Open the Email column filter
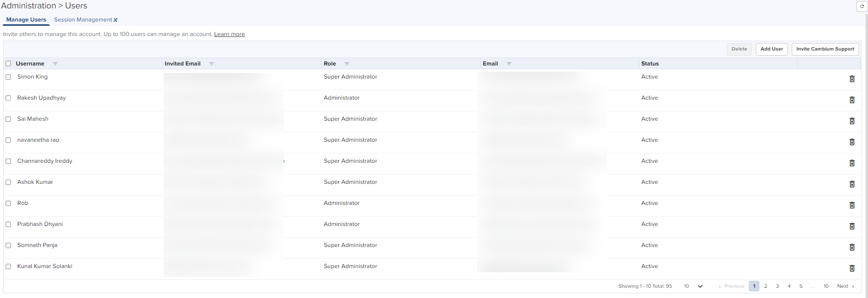 509,64
